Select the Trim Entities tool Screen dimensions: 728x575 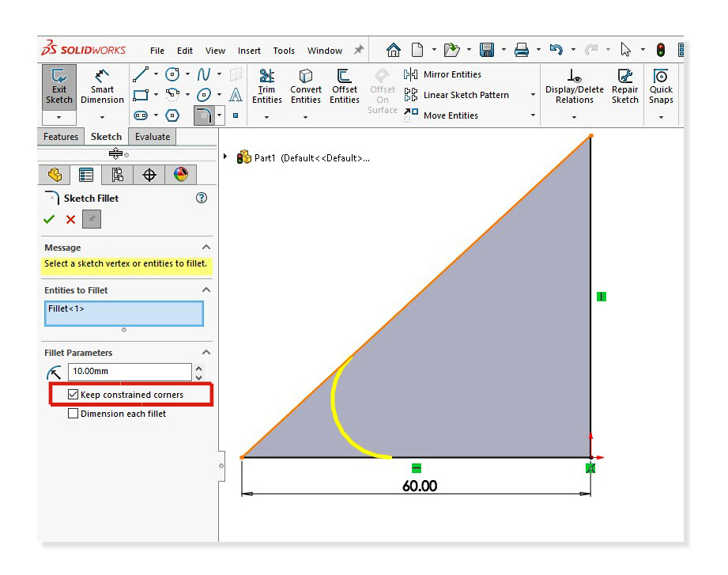[267, 86]
